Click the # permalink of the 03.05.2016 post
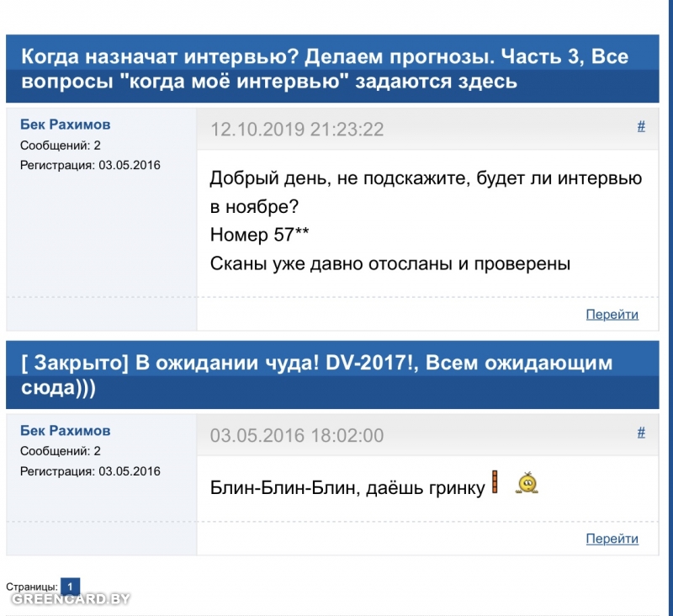 pos(641,433)
